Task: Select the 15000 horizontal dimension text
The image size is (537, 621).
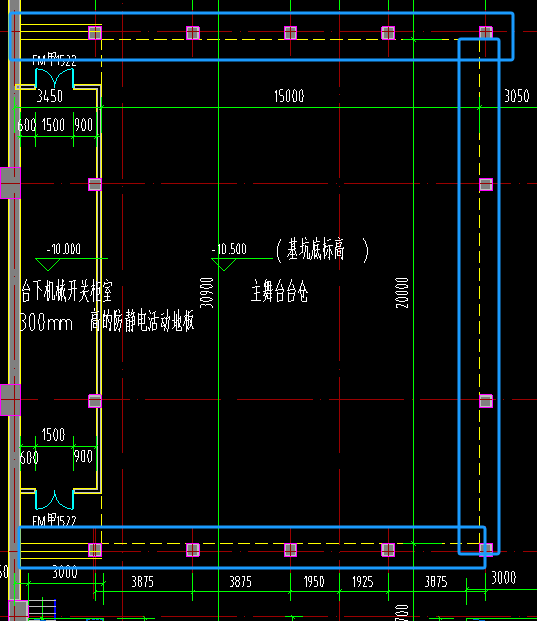Action: [289, 96]
